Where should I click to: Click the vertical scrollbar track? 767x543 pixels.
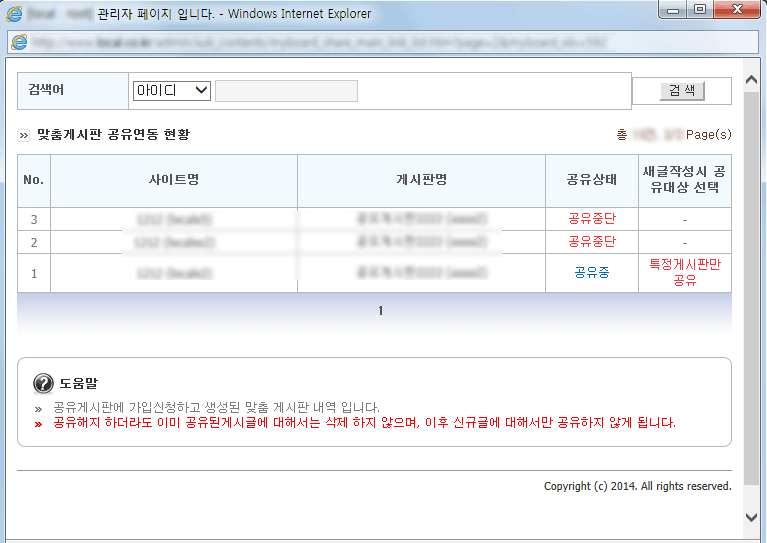751,288
